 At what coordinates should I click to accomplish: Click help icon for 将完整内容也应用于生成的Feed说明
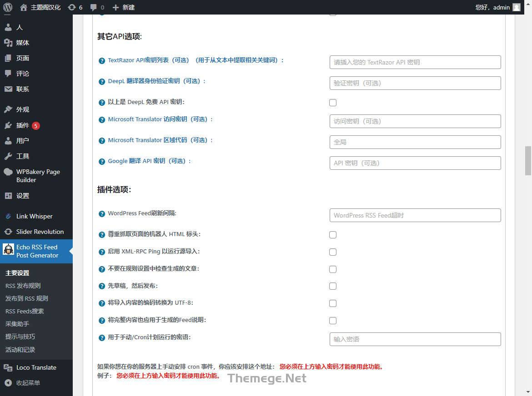tap(101, 321)
